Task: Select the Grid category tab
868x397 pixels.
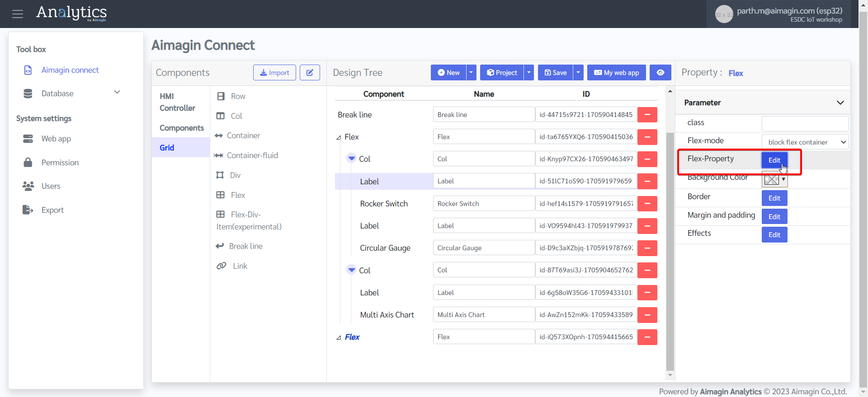Action: pyautogui.click(x=181, y=148)
